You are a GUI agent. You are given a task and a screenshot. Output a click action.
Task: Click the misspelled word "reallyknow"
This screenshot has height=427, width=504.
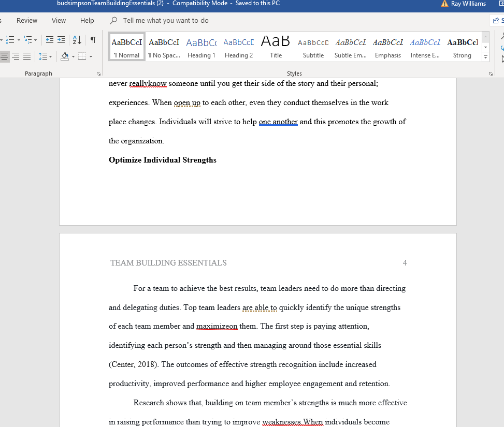pos(148,84)
